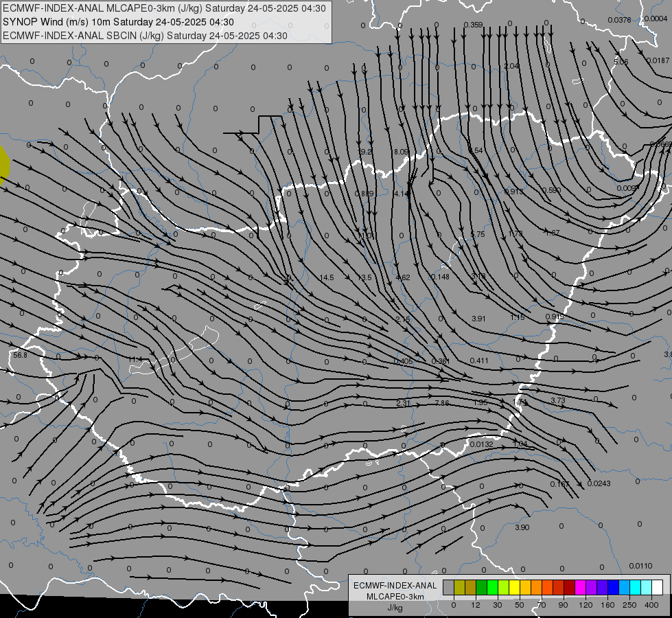This screenshot has width=672, height=618.
Task: Click the map value 19.2
Action: point(364,152)
